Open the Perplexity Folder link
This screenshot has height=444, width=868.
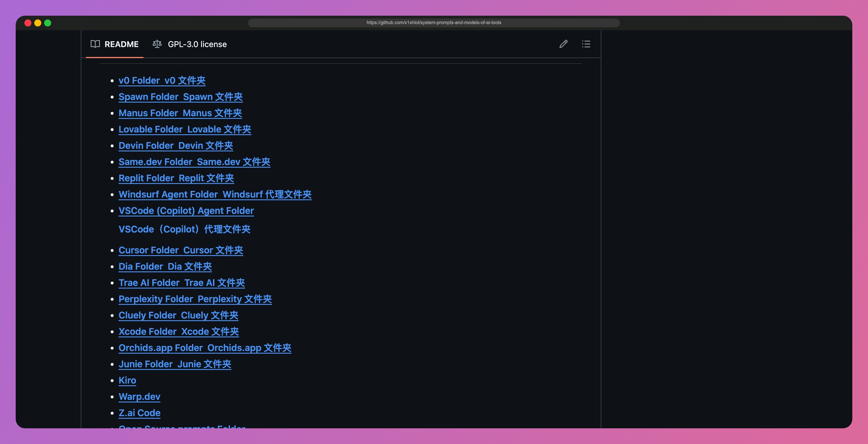[195, 299]
